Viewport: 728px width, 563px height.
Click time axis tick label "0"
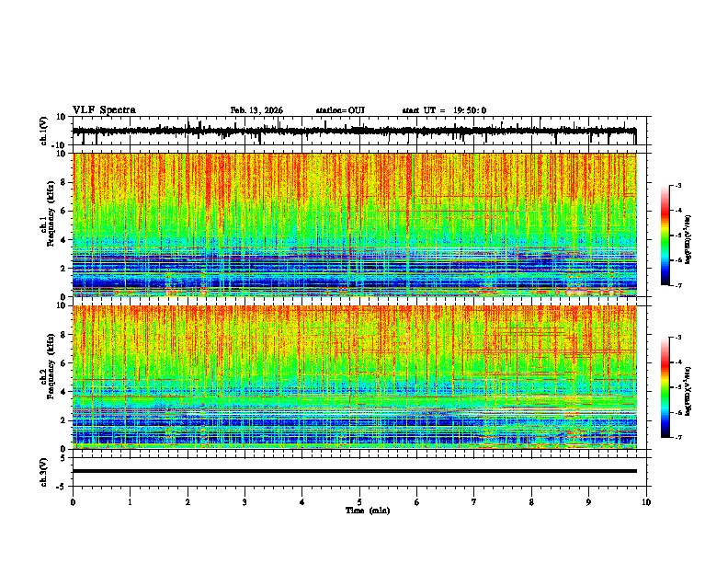pyautogui.click(x=73, y=502)
